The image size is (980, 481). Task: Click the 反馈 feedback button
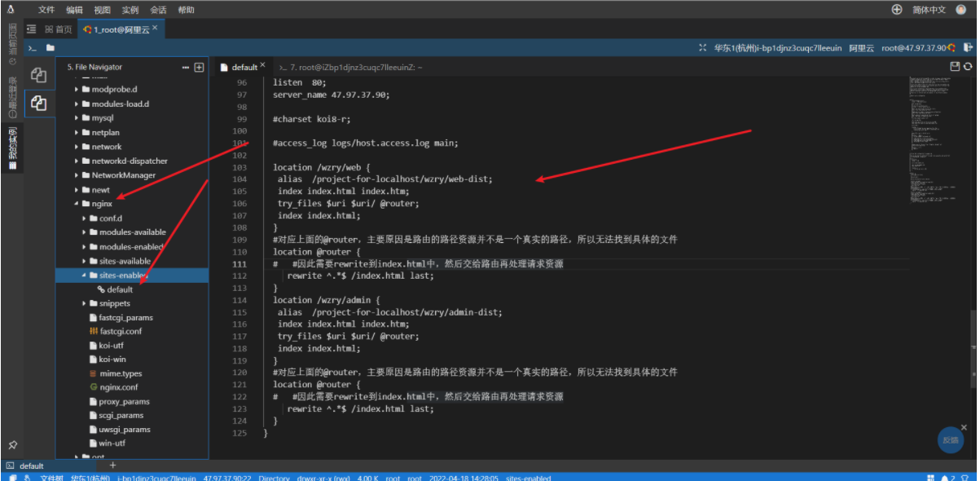tap(950, 439)
